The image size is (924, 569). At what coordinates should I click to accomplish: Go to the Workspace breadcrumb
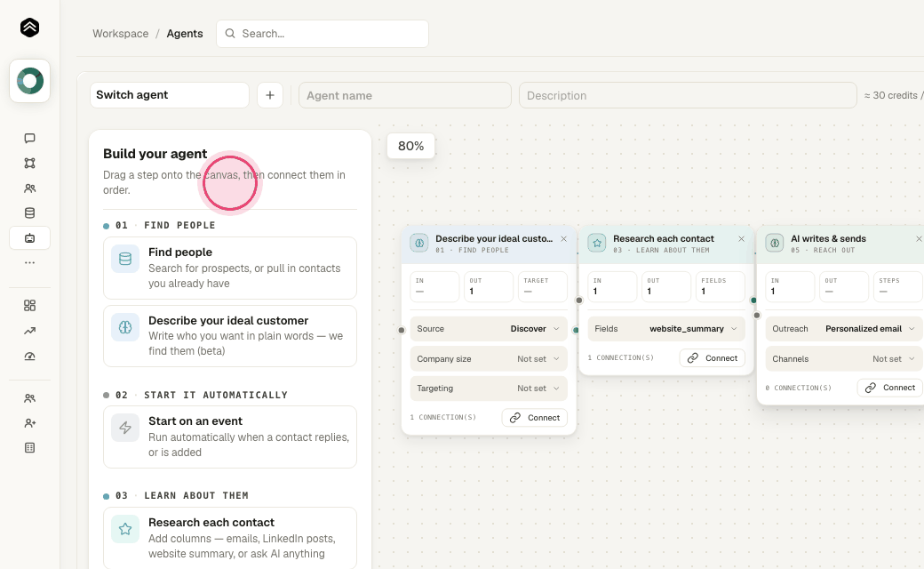120,34
